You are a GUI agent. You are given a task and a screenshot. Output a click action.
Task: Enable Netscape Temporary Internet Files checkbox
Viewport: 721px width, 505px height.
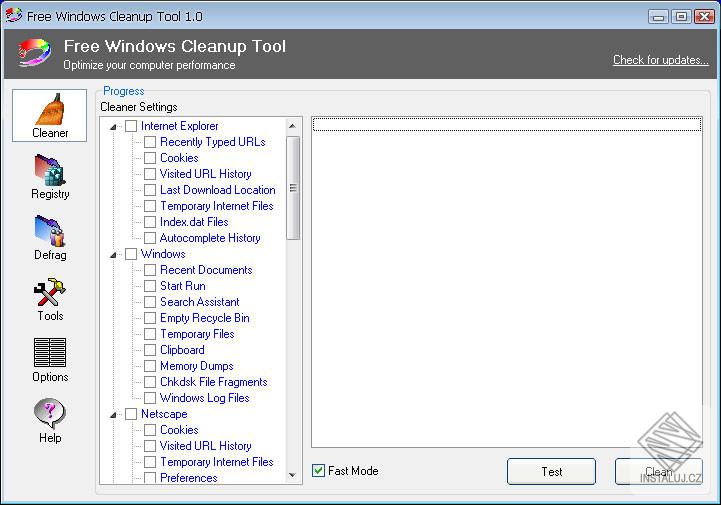[150, 462]
